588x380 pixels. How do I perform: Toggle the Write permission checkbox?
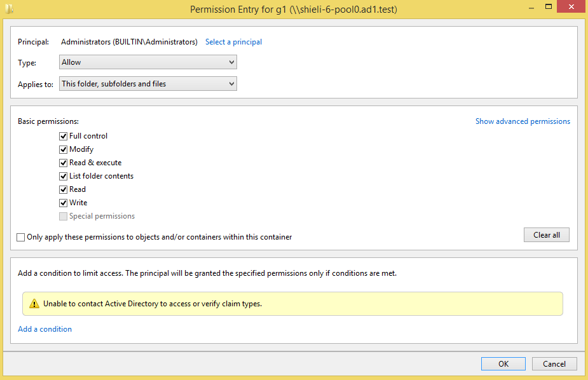(x=63, y=203)
